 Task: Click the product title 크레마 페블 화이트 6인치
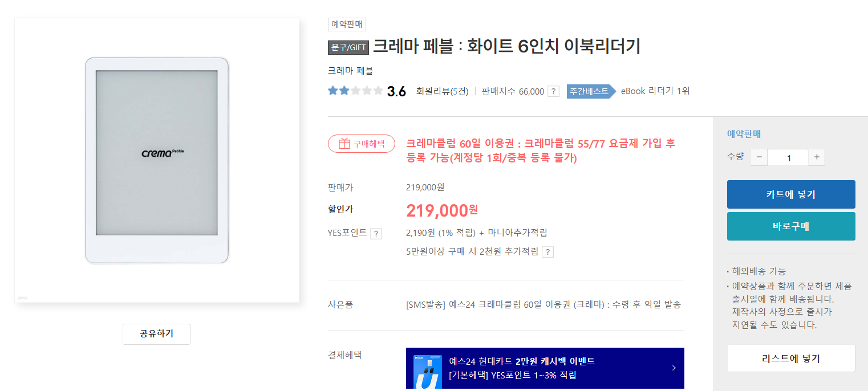pos(507,46)
